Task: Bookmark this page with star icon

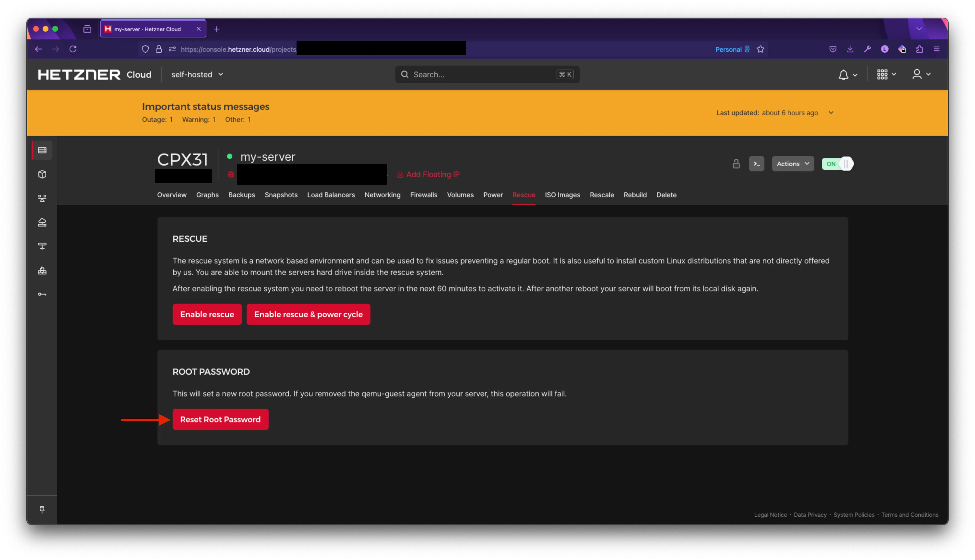Action: (x=760, y=49)
